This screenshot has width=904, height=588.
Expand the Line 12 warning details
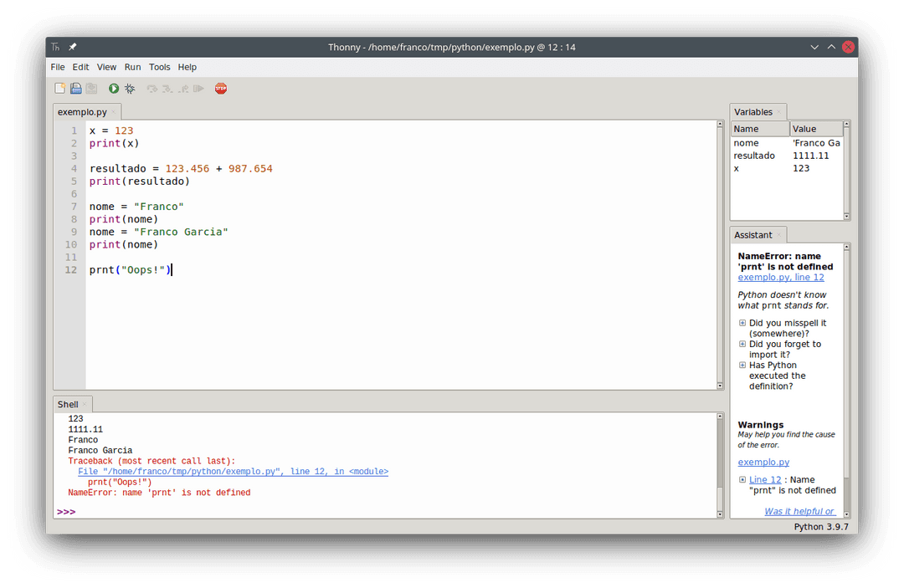point(745,479)
